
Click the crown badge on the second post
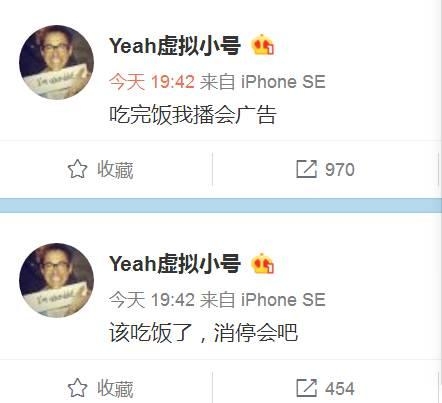click(263, 263)
